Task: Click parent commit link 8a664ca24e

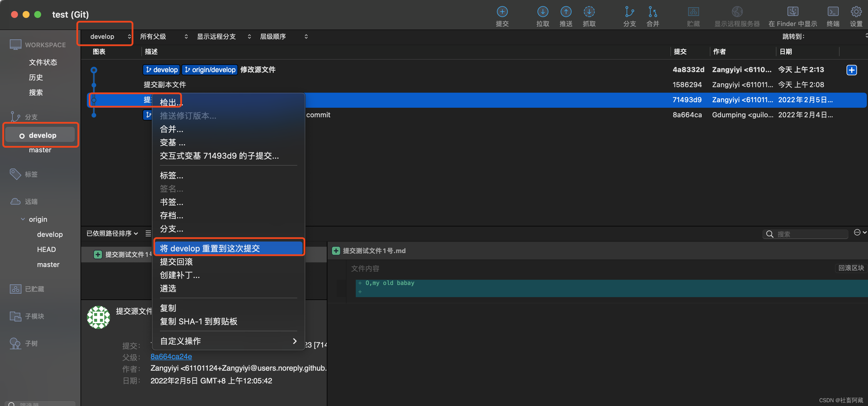Action: click(x=171, y=356)
